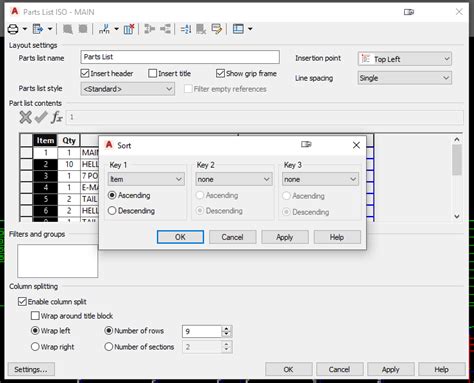The image size is (474, 383).
Task: Click the checkmark accept-edit icon
Action: pyautogui.click(x=41, y=117)
